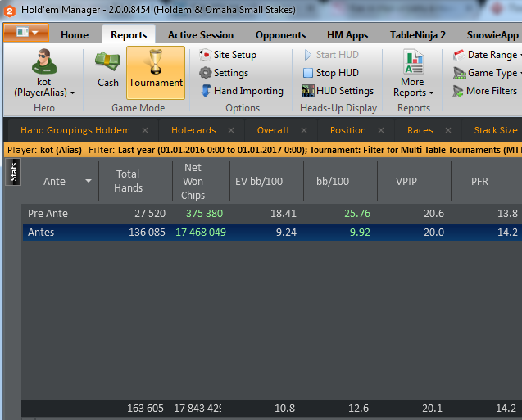Open the SnowieApp tab
This screenshot has width=522, height=420.
click(x=492, y=35)
